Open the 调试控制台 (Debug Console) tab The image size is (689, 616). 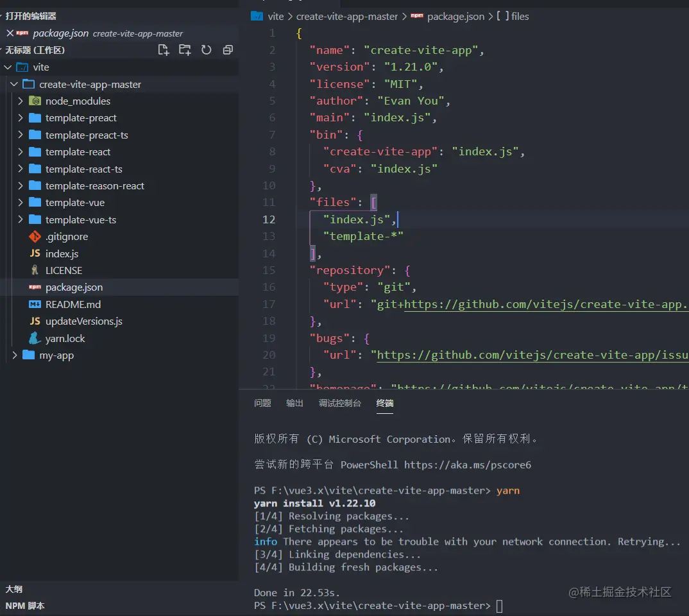coord(339,403)
